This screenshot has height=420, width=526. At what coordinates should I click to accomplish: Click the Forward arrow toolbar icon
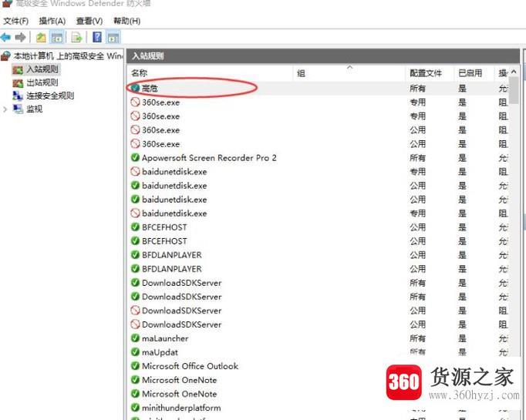[x=21, y=37]
